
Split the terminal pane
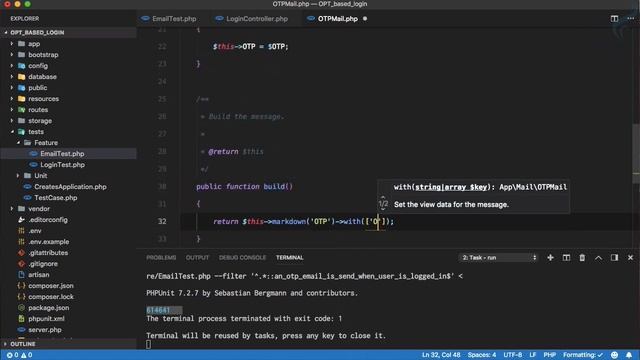pyautogui.click(x=566, y=258)
